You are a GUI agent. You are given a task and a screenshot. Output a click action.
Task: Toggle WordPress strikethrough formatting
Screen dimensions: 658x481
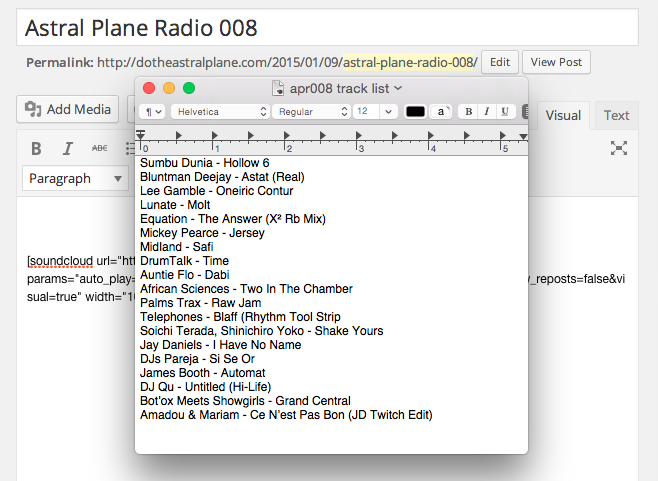(100, 149)
